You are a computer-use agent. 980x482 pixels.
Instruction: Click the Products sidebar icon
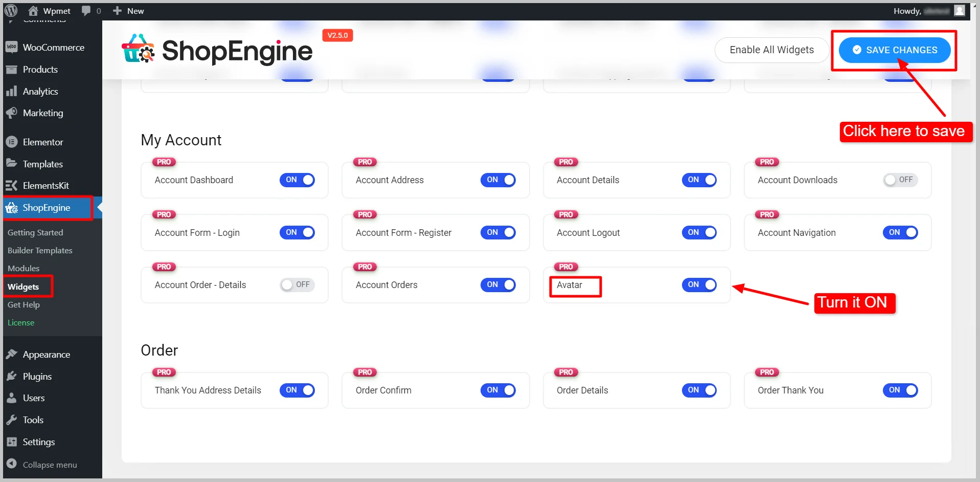pyautogui.click(x=12, y=69)
